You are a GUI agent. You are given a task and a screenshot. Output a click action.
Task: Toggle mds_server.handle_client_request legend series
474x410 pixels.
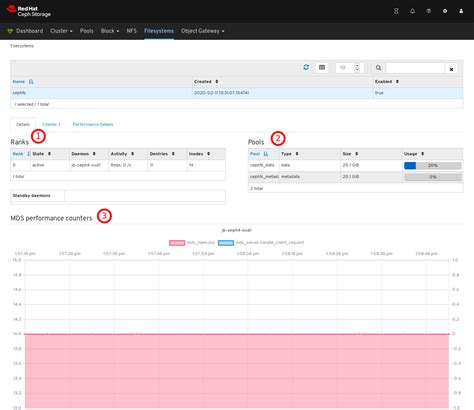[261, 242]
